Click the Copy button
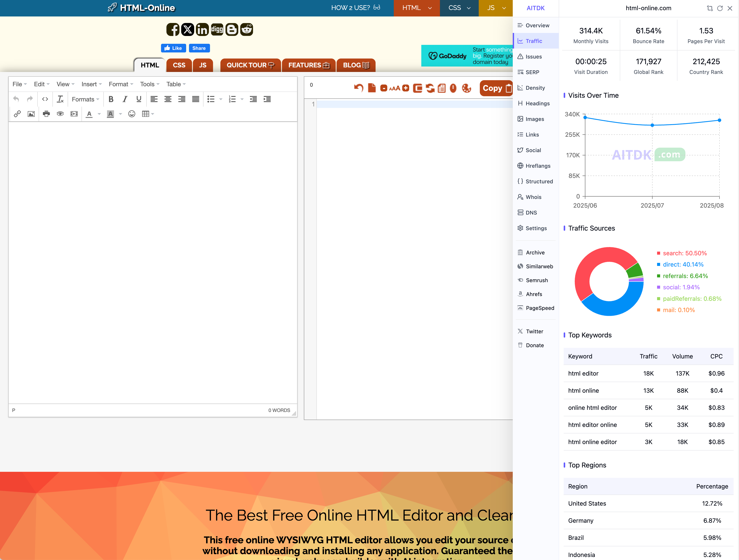The image size is (739, 560). click(496, 88)
